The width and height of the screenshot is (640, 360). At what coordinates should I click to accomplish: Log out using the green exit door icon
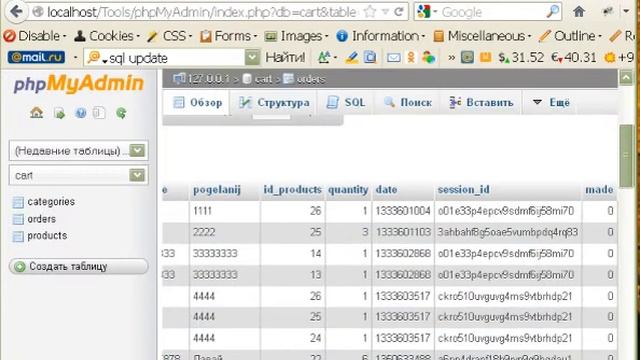pos(60,113)
